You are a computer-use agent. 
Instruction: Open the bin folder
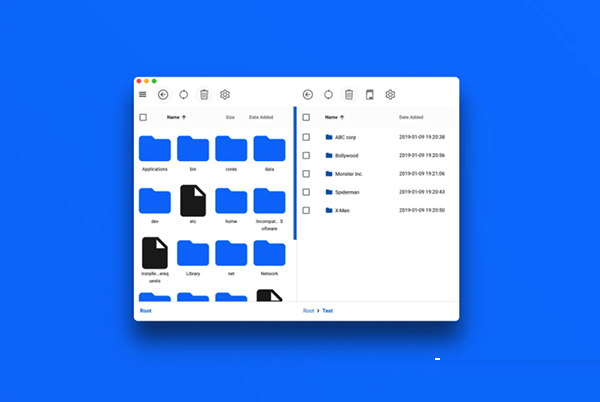[193, 148]
